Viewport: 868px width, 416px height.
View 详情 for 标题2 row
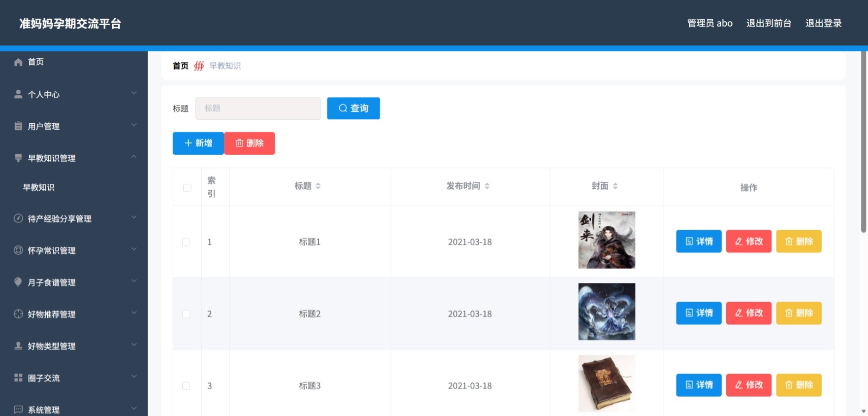(x=699, y=313)
